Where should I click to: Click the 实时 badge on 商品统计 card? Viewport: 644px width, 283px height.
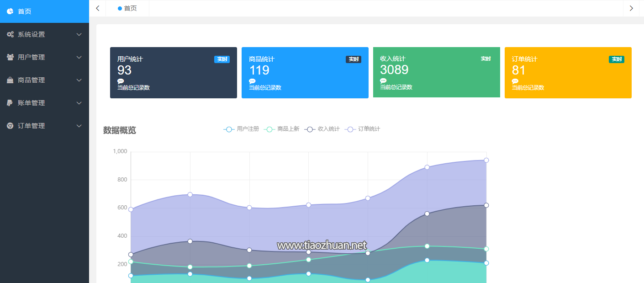pos(353,59)
